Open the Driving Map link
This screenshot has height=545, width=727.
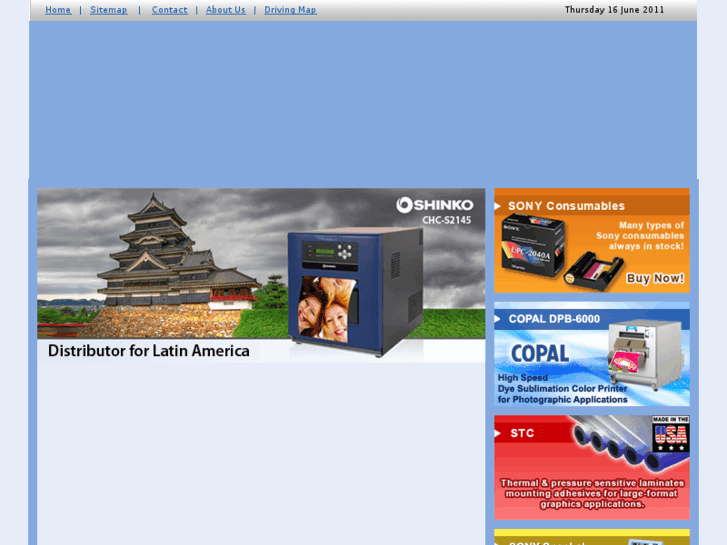pos(290,10)
